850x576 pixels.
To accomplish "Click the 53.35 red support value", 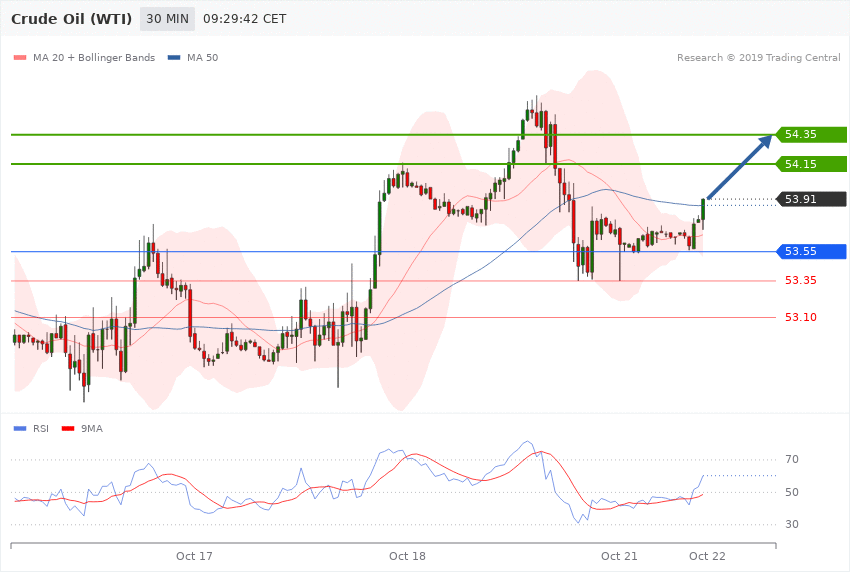I will tap(801, 281).
